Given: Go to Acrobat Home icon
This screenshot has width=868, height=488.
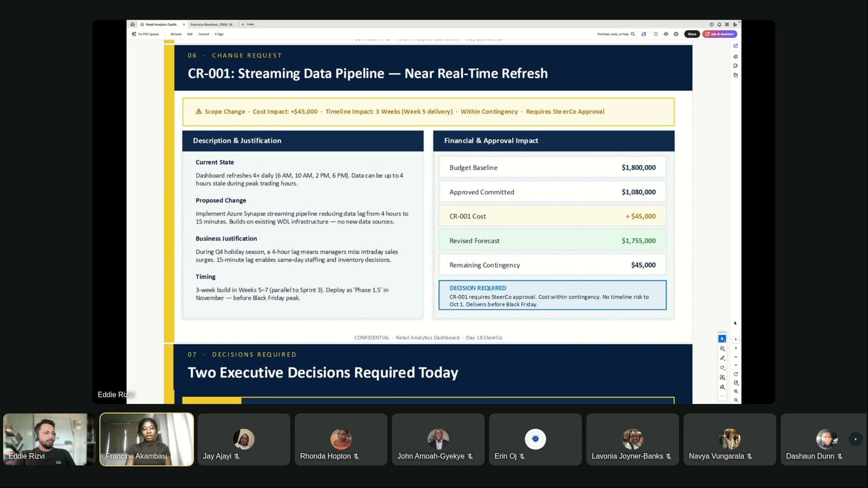Looking at the screenshot, I should coord(132,24).
